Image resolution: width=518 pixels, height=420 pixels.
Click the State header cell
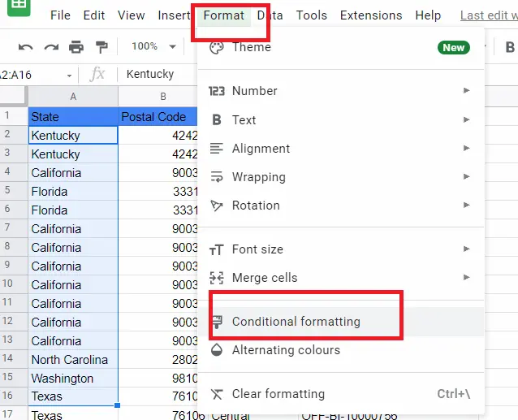pos(73,117)
